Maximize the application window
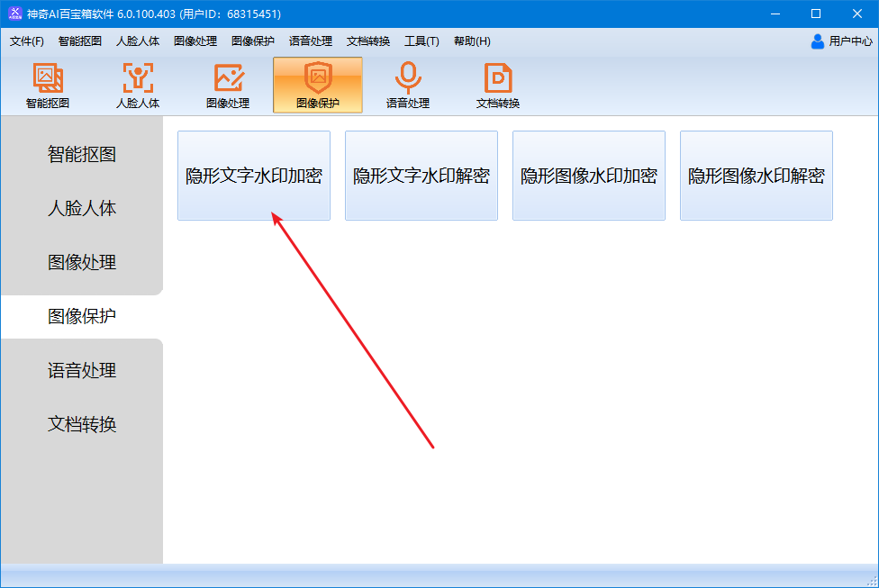Screen dimensions: 879x588 [x=816, y=14]
